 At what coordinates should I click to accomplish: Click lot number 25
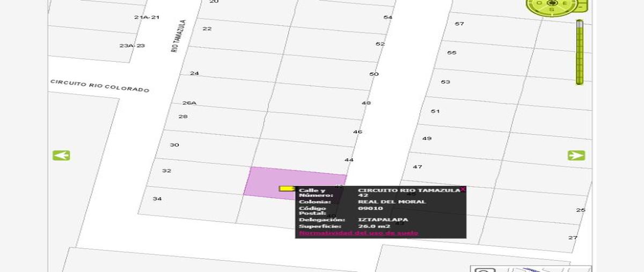[x=581, y=210]
